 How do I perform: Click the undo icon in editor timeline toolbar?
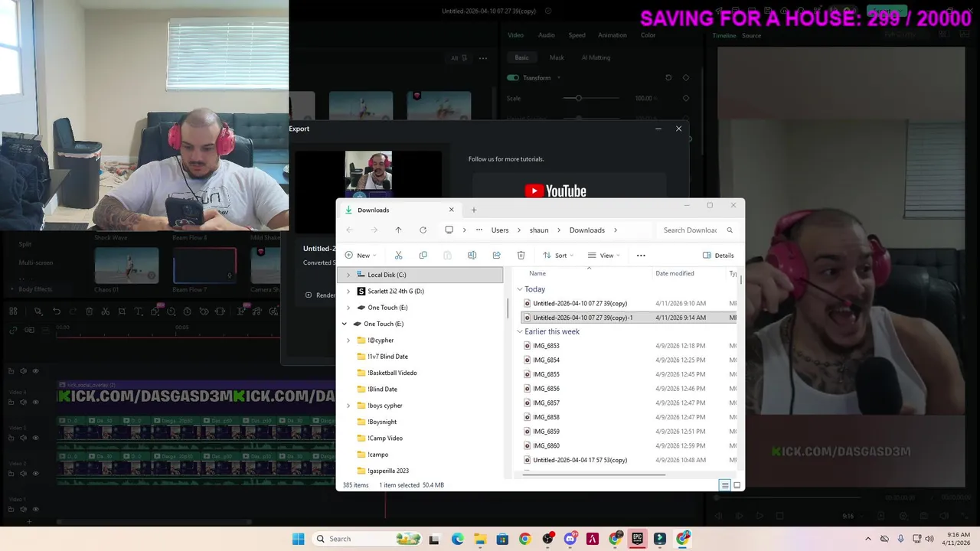[x=57, y=311]
